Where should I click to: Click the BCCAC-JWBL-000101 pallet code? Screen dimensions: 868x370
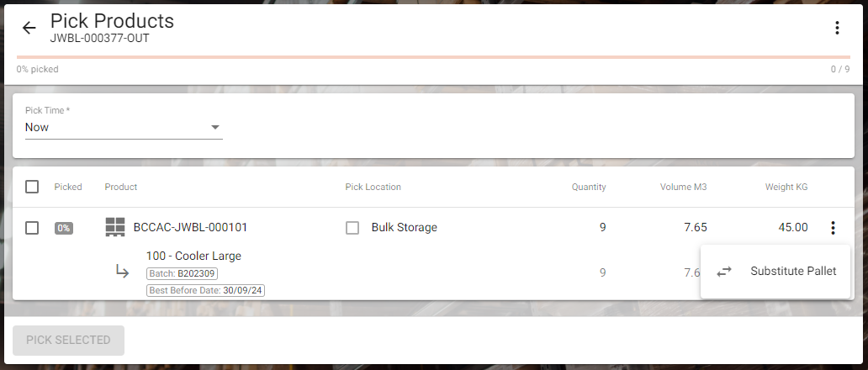(190, 227)
